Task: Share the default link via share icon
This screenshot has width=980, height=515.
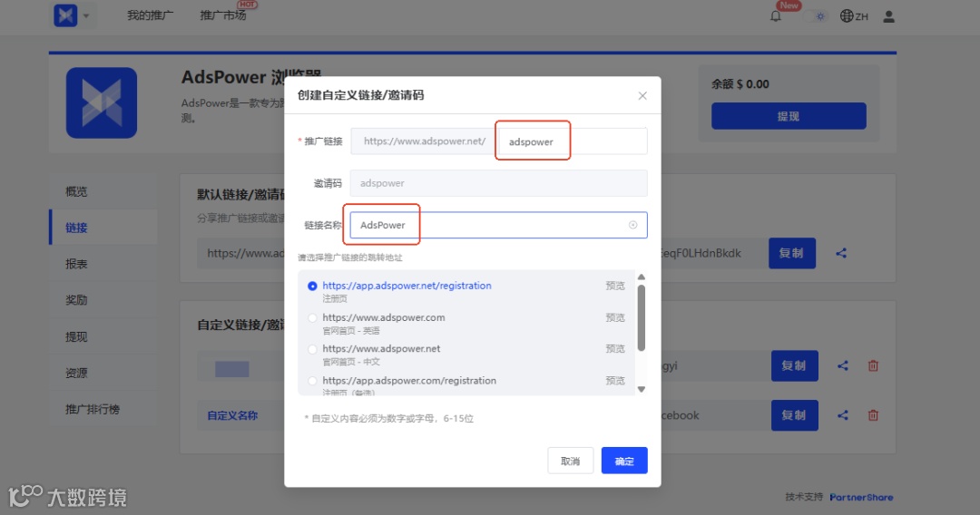Action: [841, 253]
